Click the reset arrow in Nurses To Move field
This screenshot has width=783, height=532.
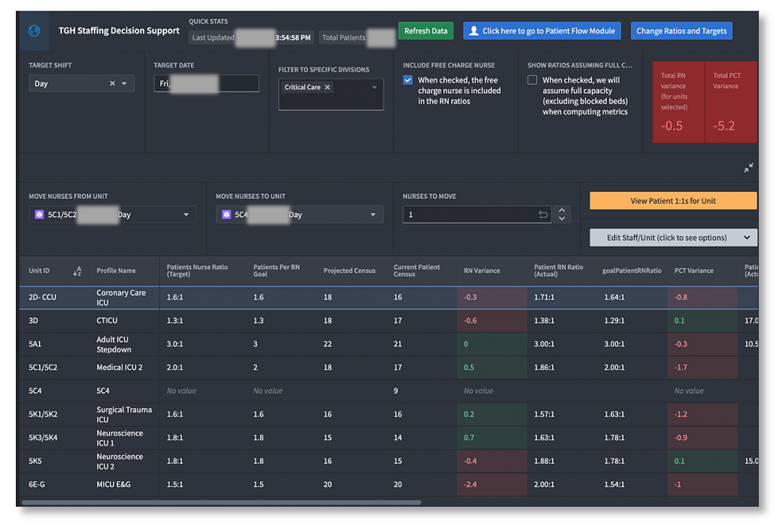pyautogui.click(x=543, y=215)
